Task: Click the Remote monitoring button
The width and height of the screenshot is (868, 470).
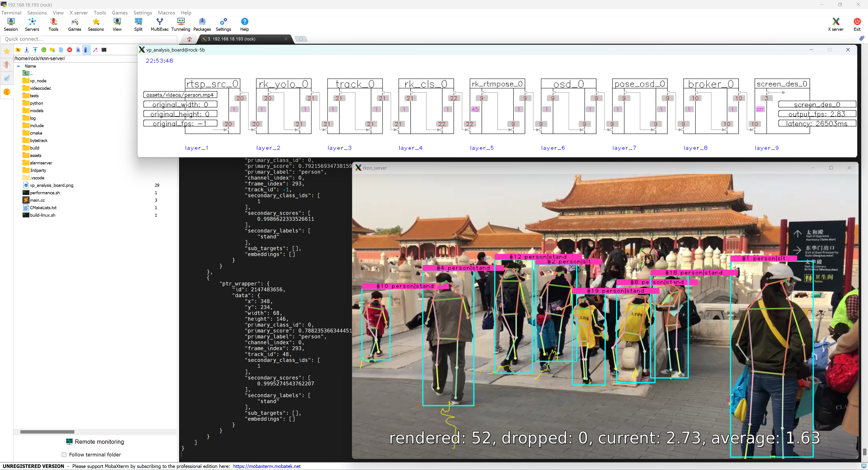Action: [x=95, y=442]
